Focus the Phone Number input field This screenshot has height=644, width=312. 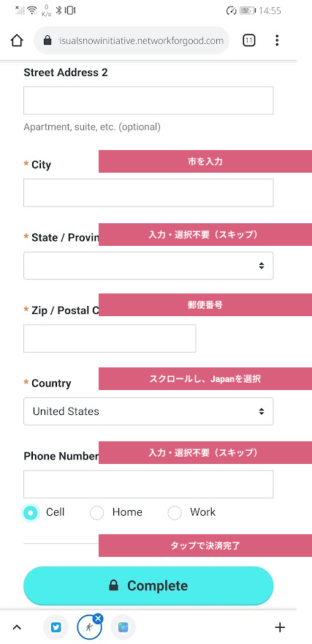pyautogui.click(x=148, y=484)
